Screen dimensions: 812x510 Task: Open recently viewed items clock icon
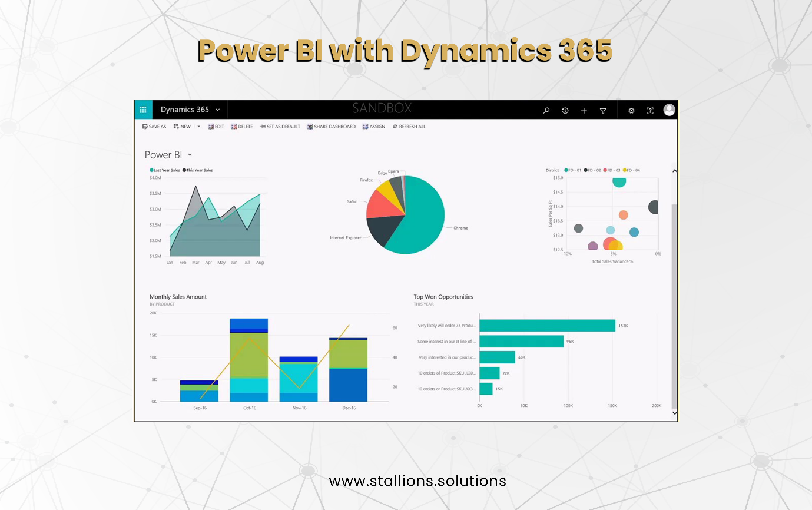click(x=565, y=110)
